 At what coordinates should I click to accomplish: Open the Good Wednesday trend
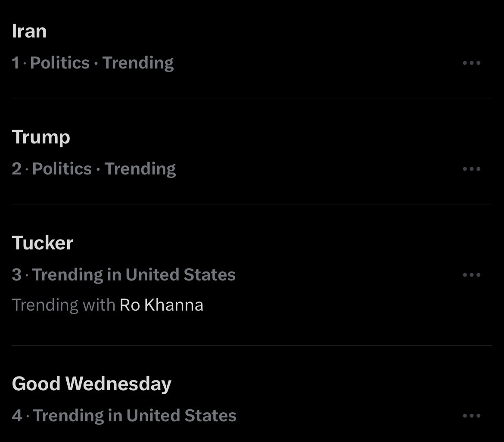point(91,383)
